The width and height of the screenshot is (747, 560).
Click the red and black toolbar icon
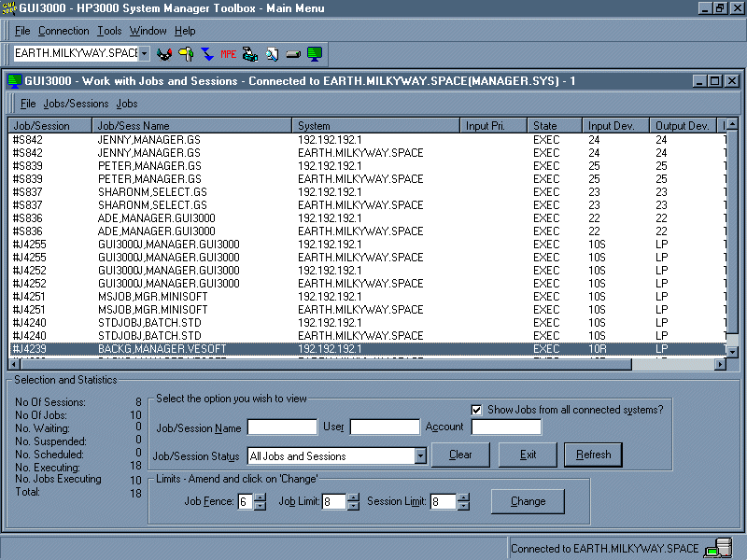164,54
